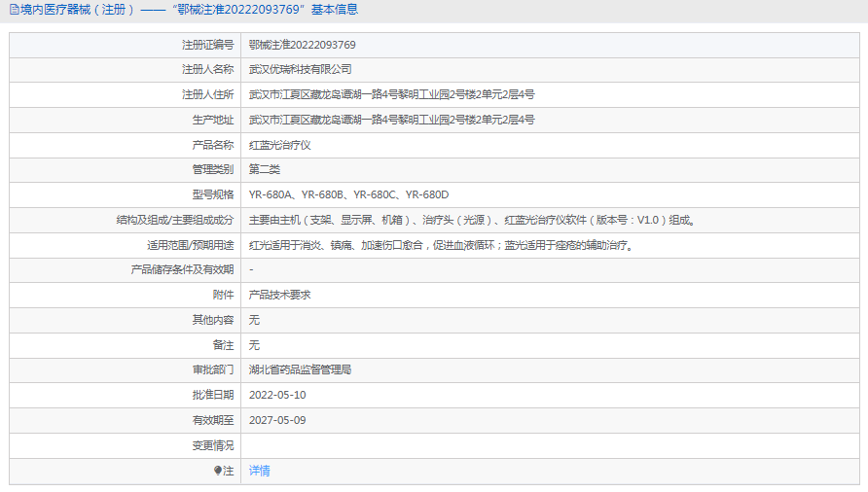The image size is (868, 492).
Task: Select company name 武汉优瑞科技有限公司
Action: click(300, 69)
